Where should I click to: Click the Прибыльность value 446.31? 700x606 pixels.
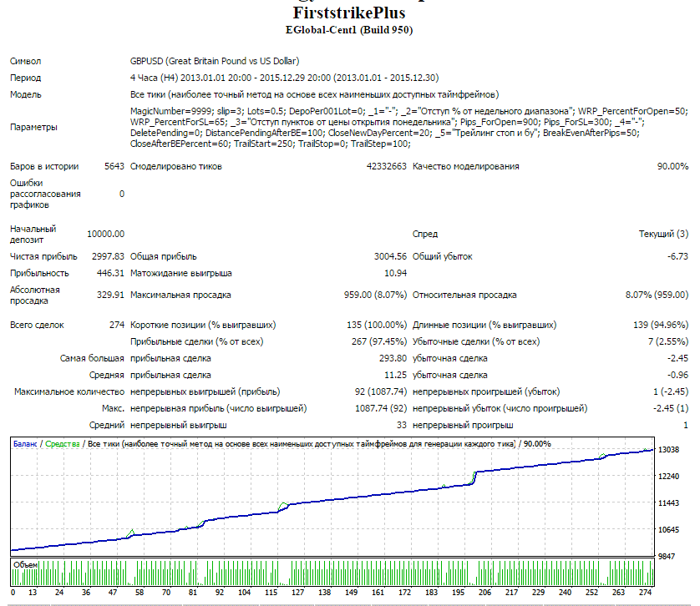[110, 273]
